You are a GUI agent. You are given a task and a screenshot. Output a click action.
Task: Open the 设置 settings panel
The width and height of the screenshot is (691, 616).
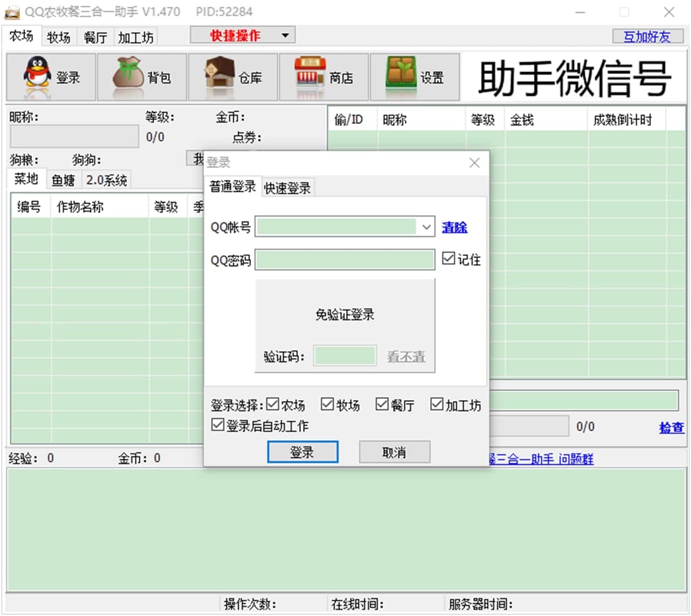[x=414, y=75]
